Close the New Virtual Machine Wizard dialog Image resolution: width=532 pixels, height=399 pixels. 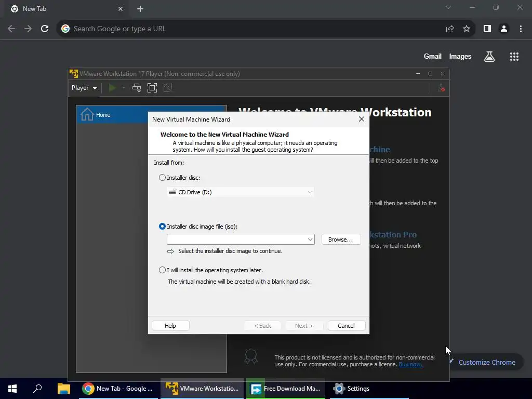pos(362,119)
